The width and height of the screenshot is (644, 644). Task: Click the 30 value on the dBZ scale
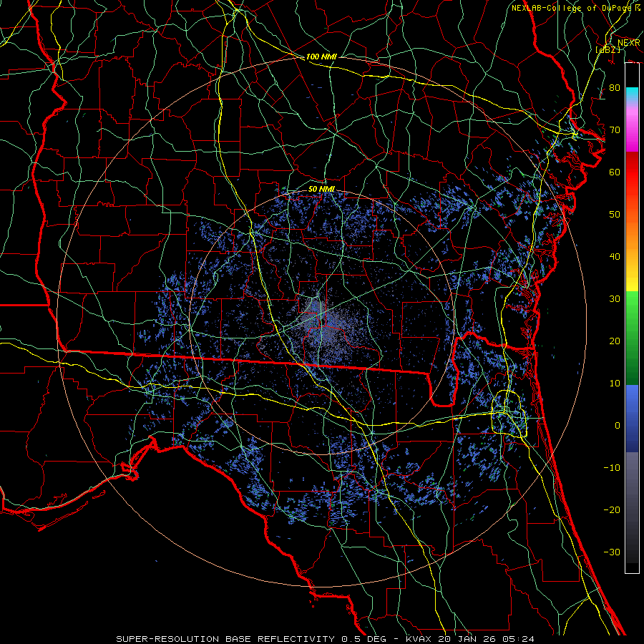tap(615, 298)
